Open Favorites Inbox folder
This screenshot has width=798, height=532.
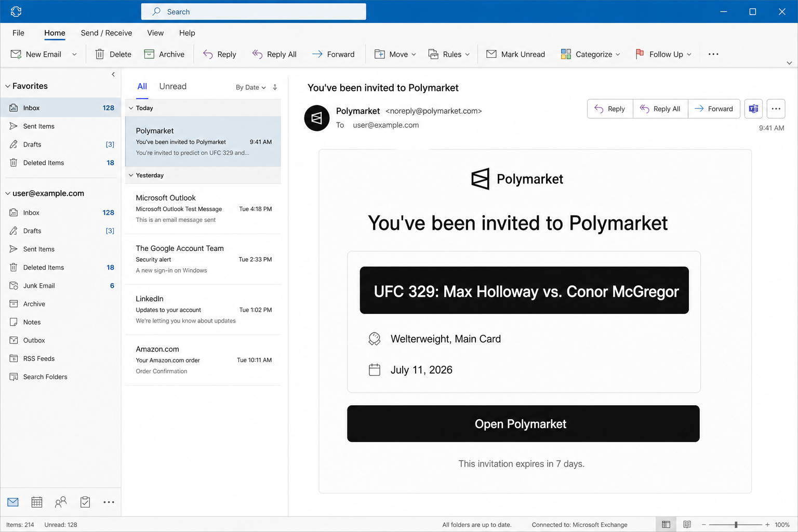click(61, 108)
